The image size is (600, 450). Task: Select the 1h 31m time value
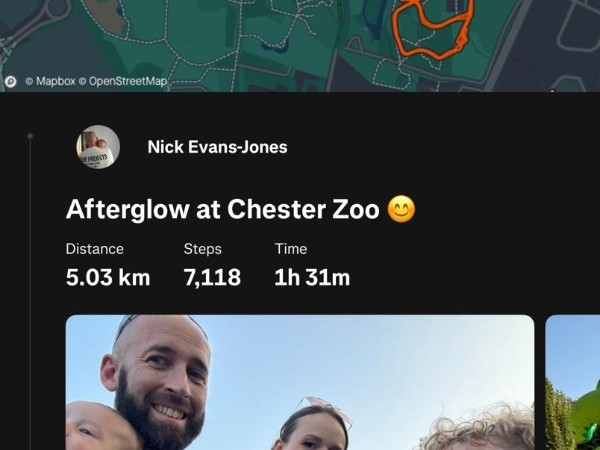[312, 277]
